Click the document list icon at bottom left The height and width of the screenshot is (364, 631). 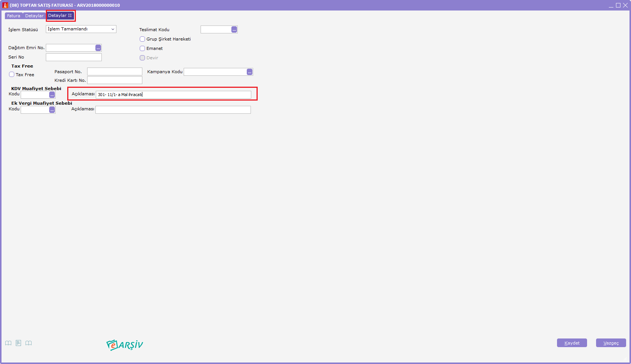click(x=18, y=343)
